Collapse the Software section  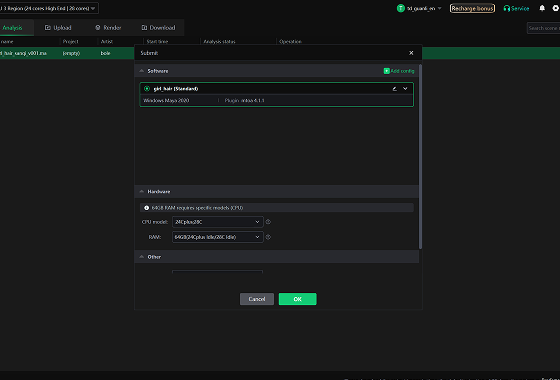(x=142, y=71)
